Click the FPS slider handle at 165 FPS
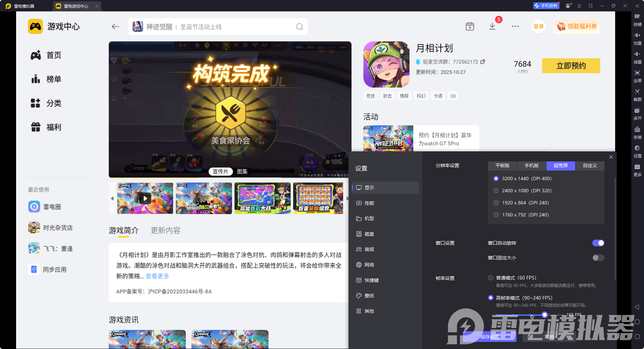 pos(545,315)
